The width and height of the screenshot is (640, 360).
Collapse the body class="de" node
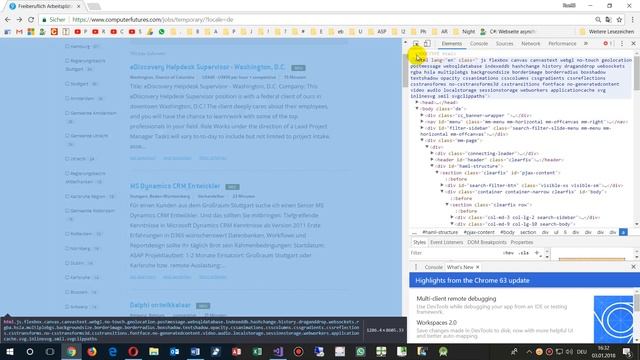(417, 109)
